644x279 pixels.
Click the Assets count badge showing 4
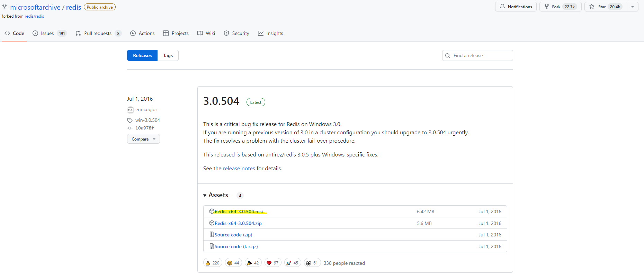point(240,196)
